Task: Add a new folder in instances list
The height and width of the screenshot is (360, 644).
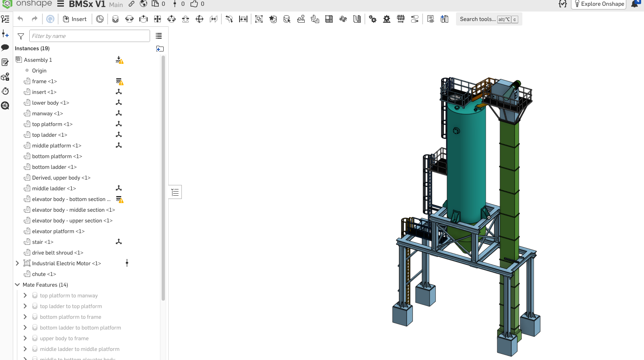Action: (x=160, y=49)
